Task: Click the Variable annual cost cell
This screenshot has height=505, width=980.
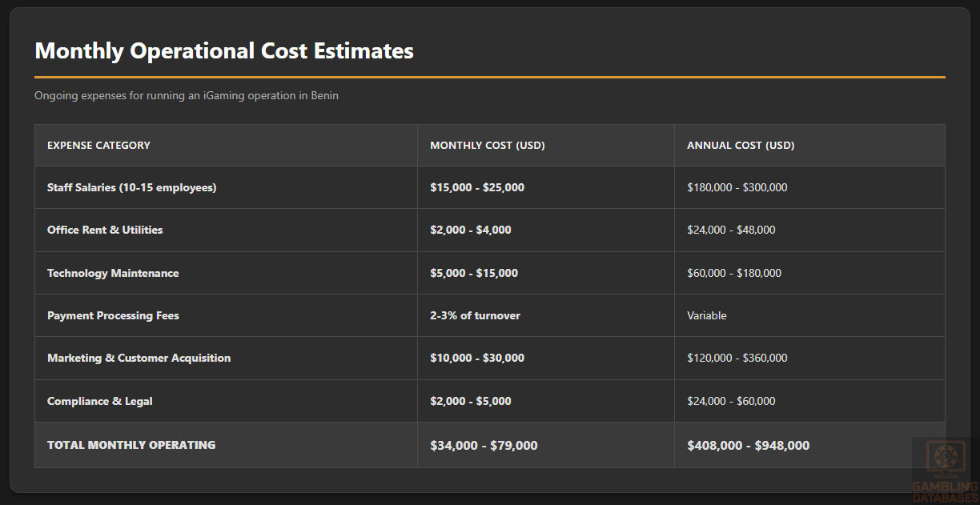Action: coord(707,316)
